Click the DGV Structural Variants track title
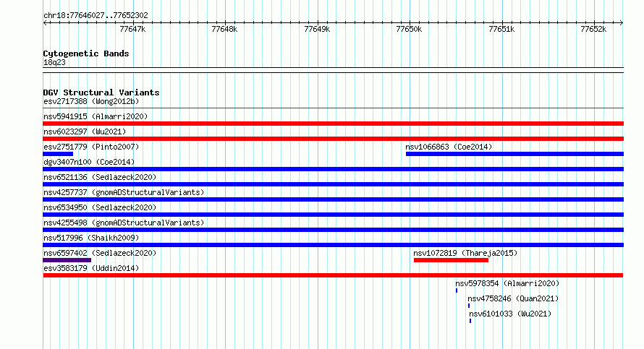The width and height of the screenshot is (644, 349). (101, 92)
